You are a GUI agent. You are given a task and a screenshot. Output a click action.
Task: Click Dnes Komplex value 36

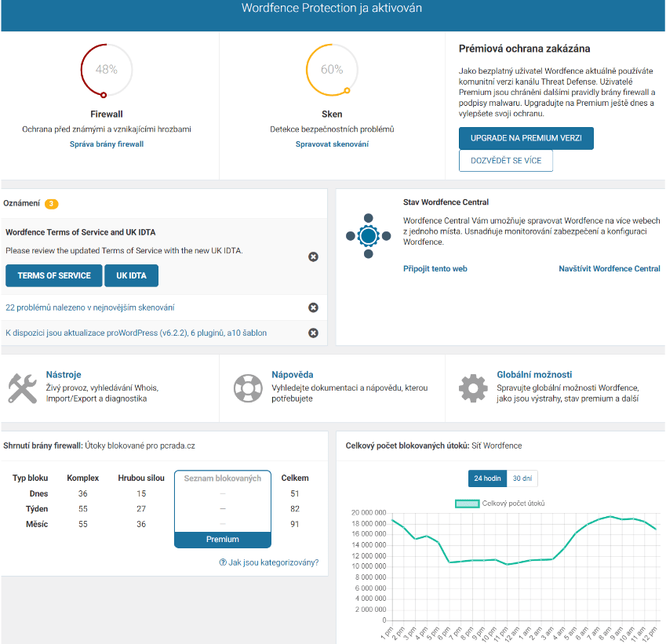point(83,493)
